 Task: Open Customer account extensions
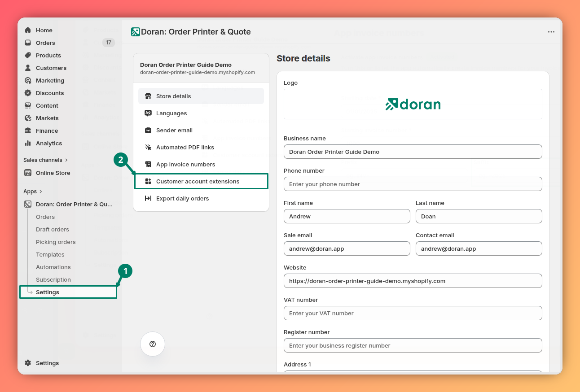click(x=201, y=181)
